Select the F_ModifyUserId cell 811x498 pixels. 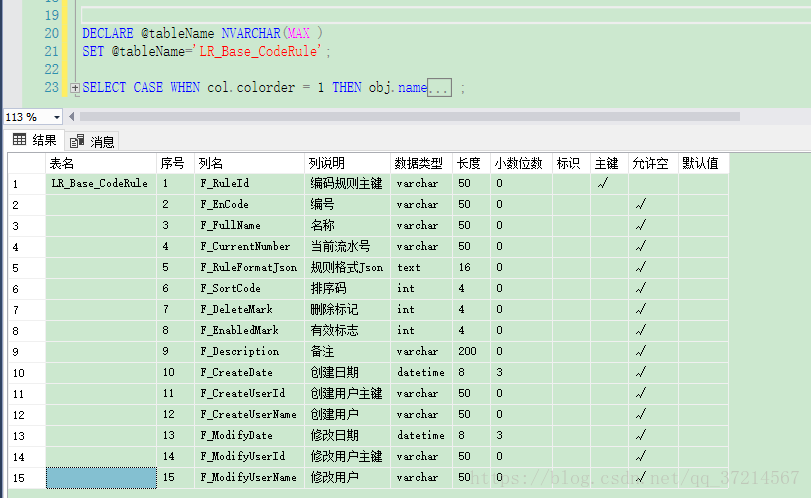249,457
